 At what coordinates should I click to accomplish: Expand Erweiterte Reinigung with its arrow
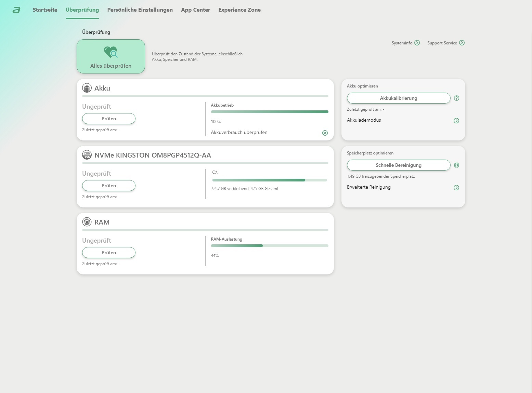[456, 188]
